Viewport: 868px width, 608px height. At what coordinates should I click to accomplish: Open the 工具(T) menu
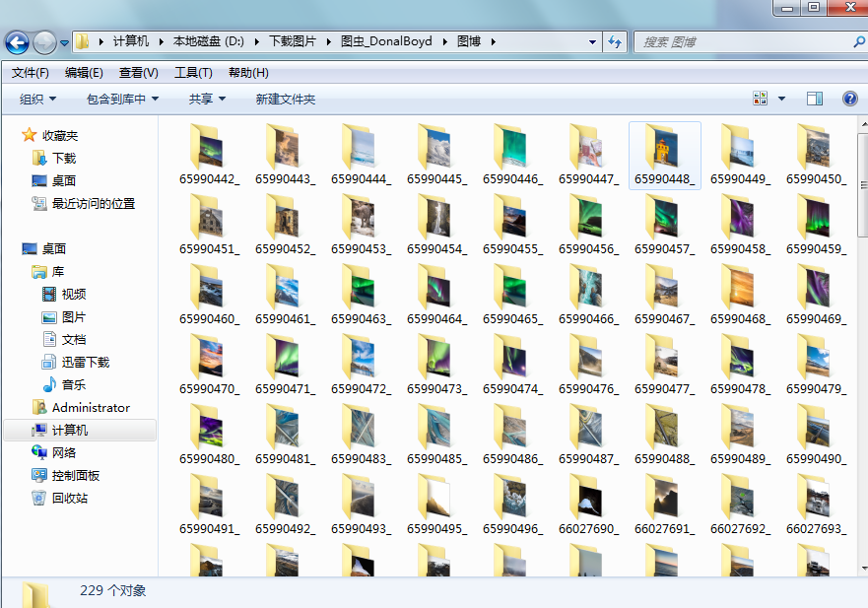pyautogui.click(x=193, y=73)
